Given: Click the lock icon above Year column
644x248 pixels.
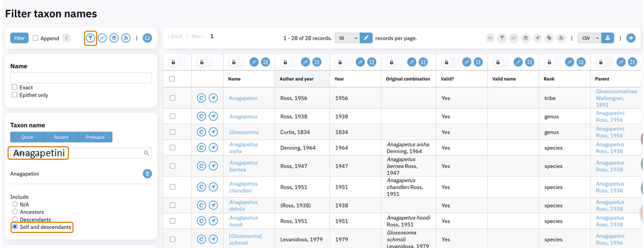Looking at the screenshot, I should click(340, 62).
